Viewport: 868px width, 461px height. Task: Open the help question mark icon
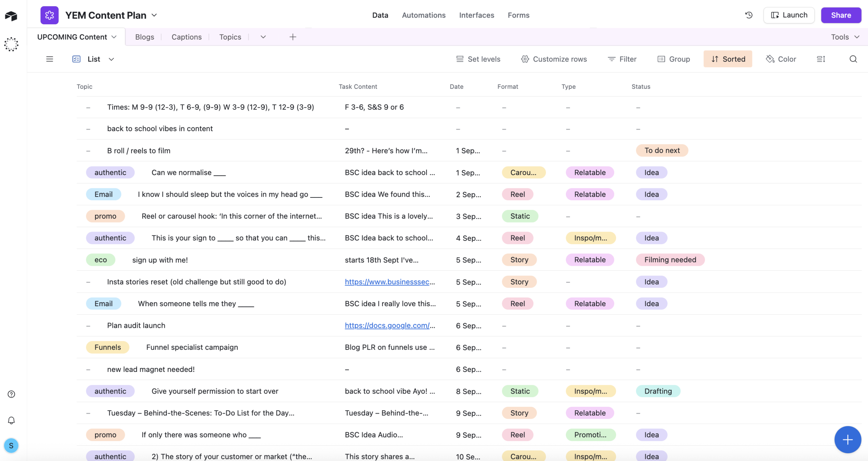tap(11, 394)
